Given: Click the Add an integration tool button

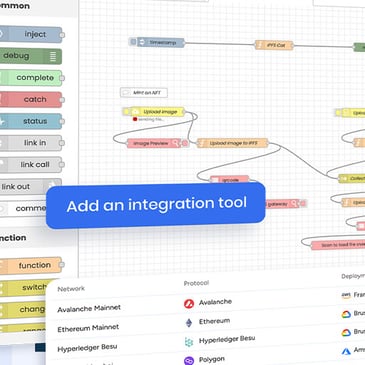Looking at the screenshot, I should (x=156, y=205).
